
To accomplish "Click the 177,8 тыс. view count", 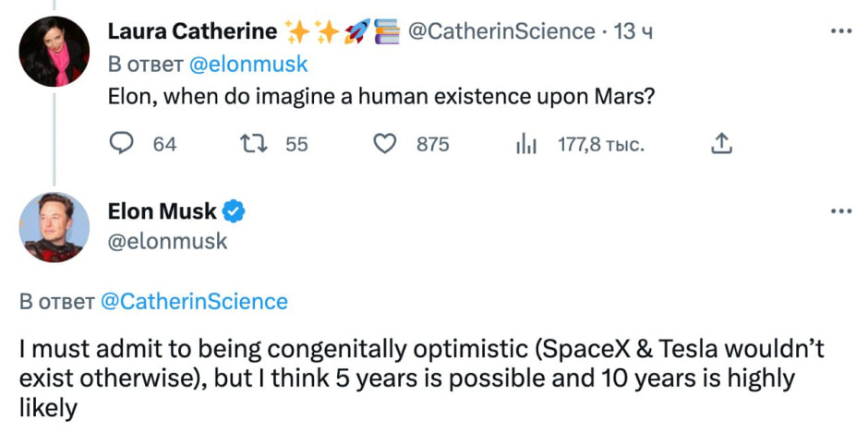I will point(601,144).
